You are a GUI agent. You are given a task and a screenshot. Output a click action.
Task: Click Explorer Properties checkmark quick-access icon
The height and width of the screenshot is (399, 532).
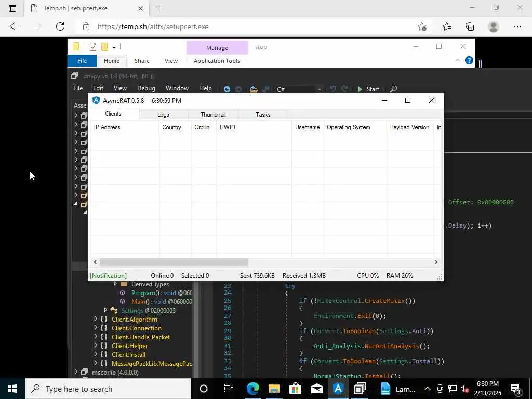(92, 47)
